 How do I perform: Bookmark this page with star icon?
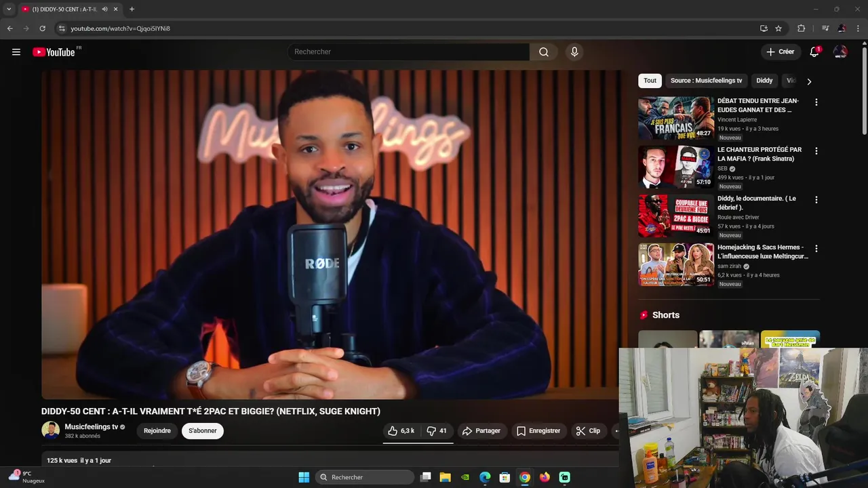tap(778, 28)
